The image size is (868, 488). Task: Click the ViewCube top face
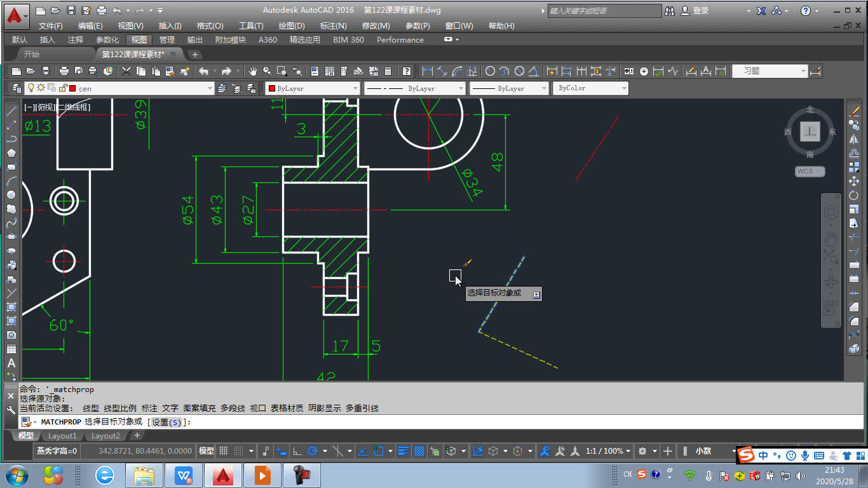pyautogui.click(x=810, y=132)
